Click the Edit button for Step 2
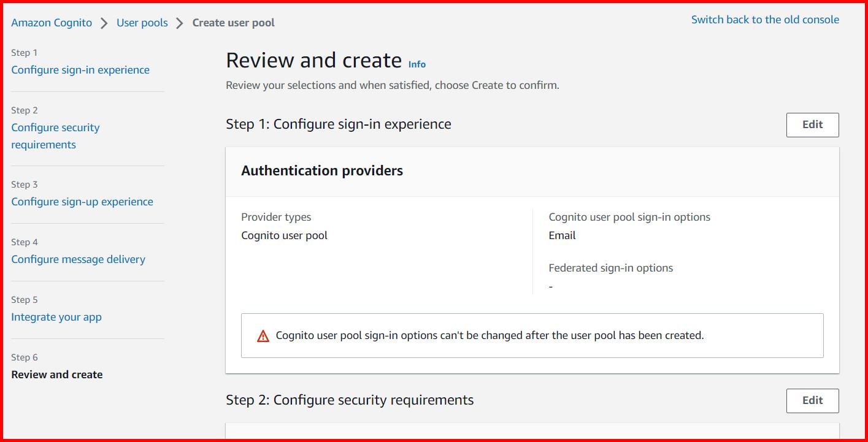Image resolution: width=868 pixels, height=442 pixels. click(812, 400)
